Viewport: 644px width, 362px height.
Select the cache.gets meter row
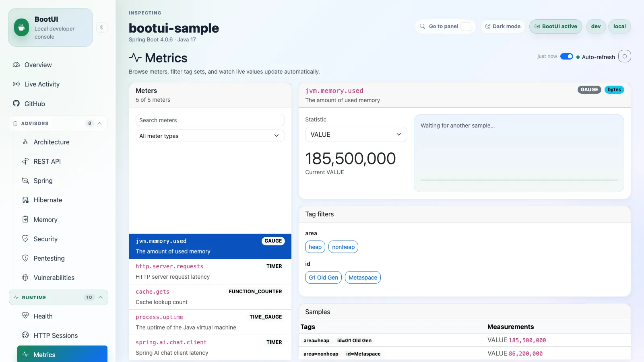click(210, 297)
